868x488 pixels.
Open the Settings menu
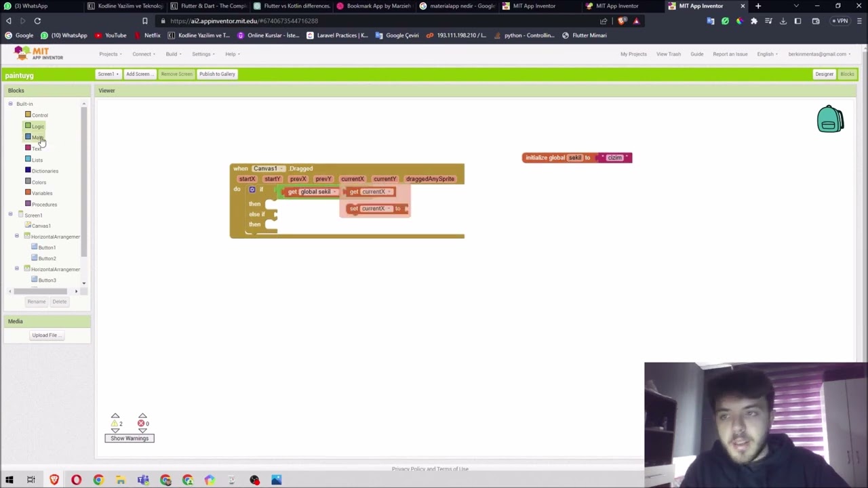click(203, 54)
